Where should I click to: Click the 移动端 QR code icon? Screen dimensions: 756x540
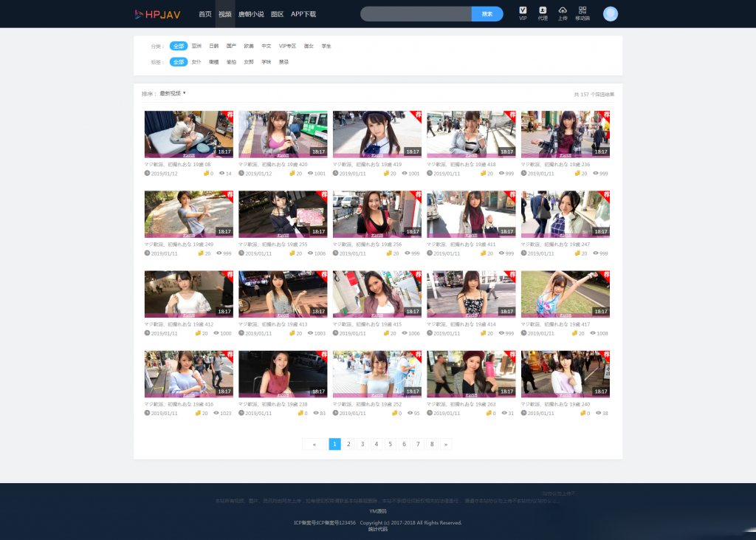[583, 13]
